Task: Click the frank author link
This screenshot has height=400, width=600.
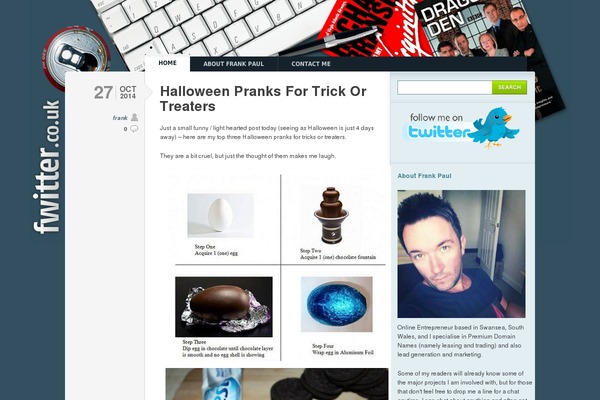Action: (x=120, y=118)
